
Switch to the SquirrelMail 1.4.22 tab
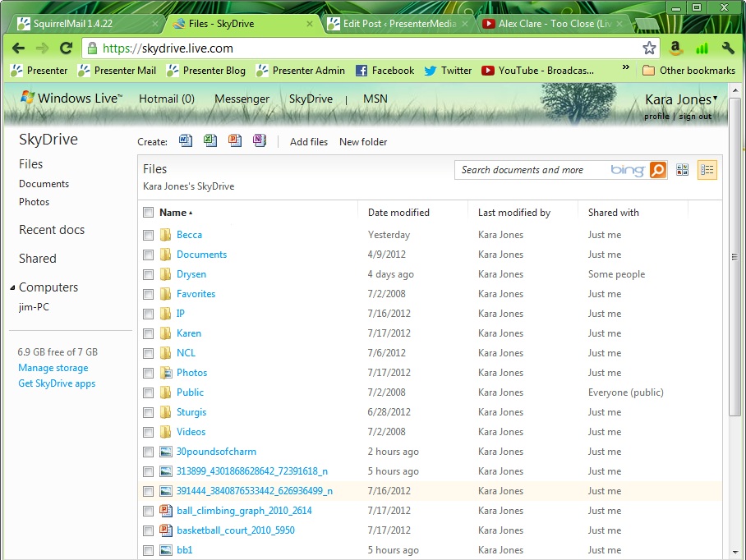coord(85,23)
